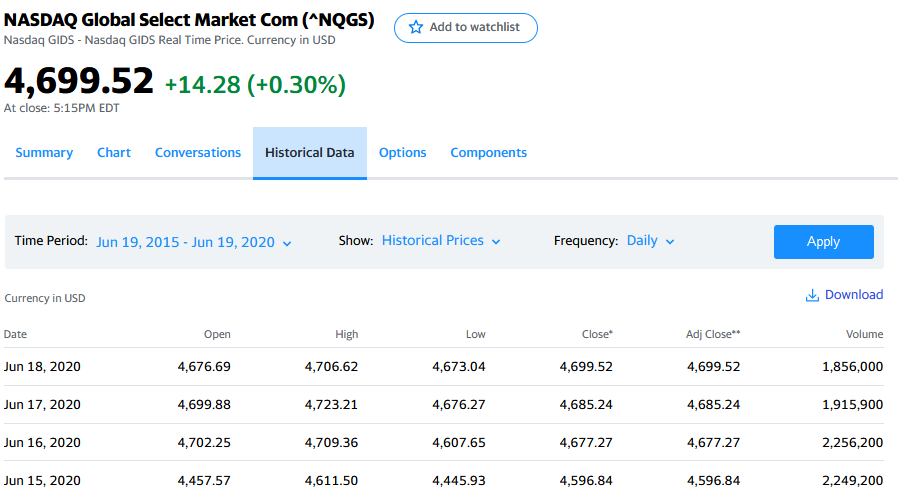Go to the Conversations tab
898x498 pixels.
198,153
